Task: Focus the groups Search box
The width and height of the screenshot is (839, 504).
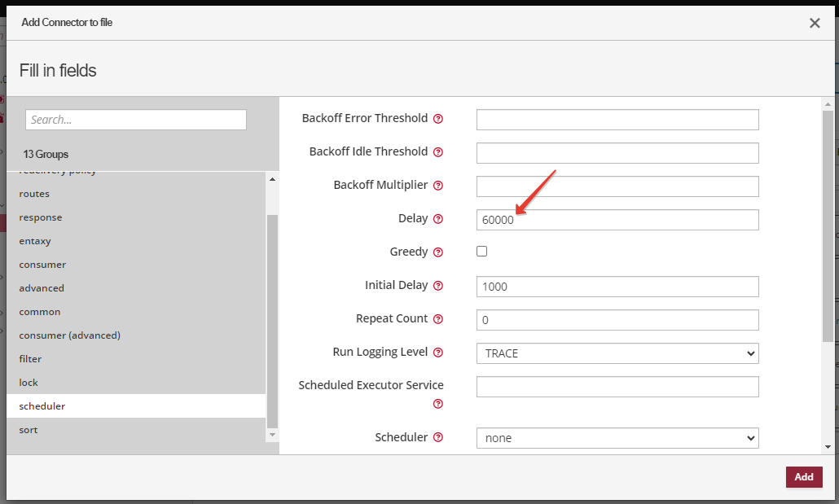Action: tap(135, 120)
